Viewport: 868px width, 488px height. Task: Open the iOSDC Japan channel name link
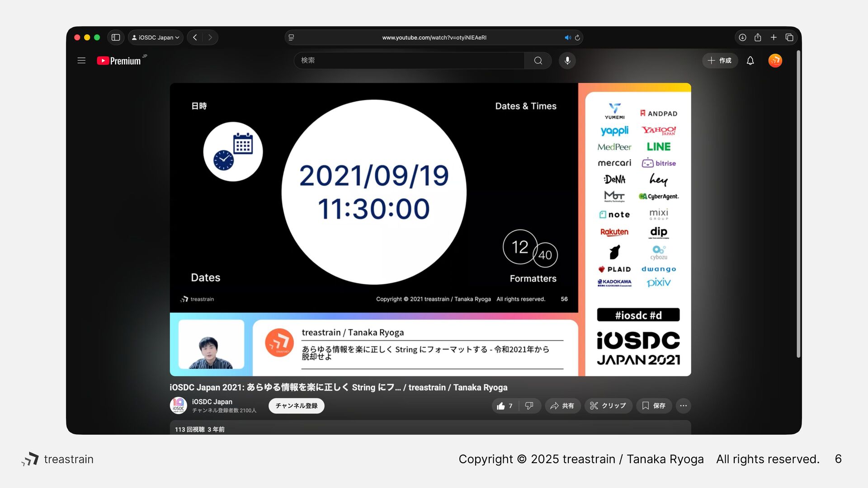pyautogui.click(x=212, y=402)
